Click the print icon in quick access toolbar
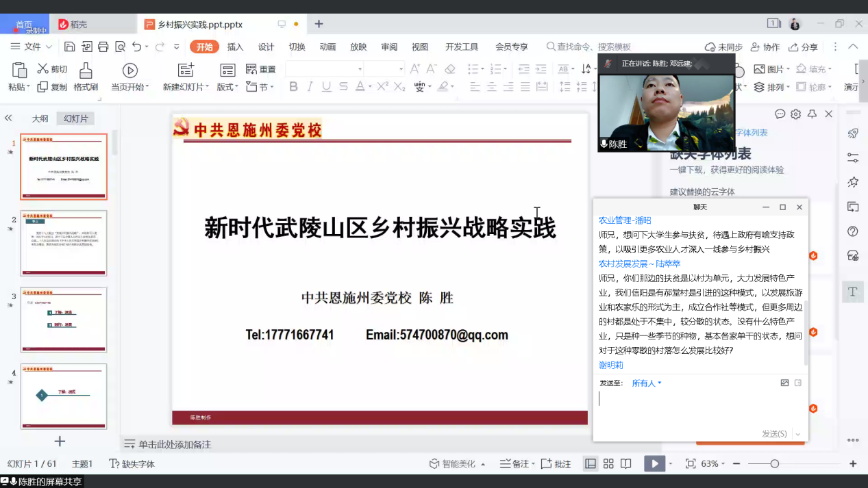 click(103, 47)
